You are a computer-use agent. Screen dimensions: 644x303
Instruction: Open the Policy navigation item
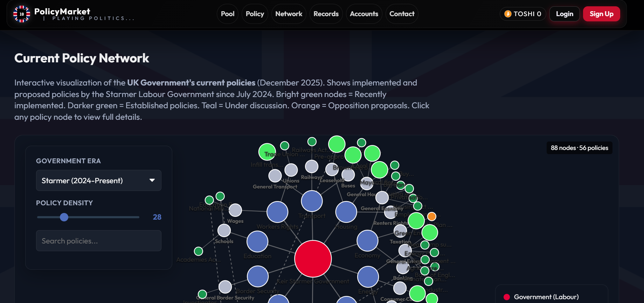(255, 14)
